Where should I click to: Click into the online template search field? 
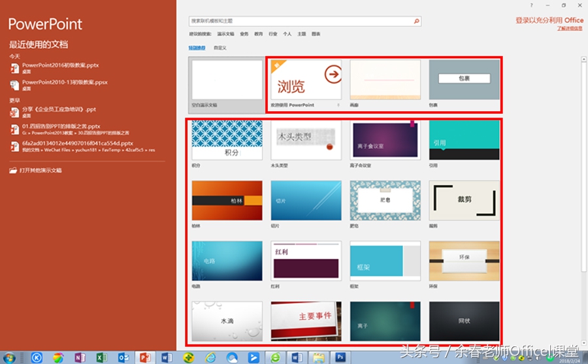(x=301, y=21)
